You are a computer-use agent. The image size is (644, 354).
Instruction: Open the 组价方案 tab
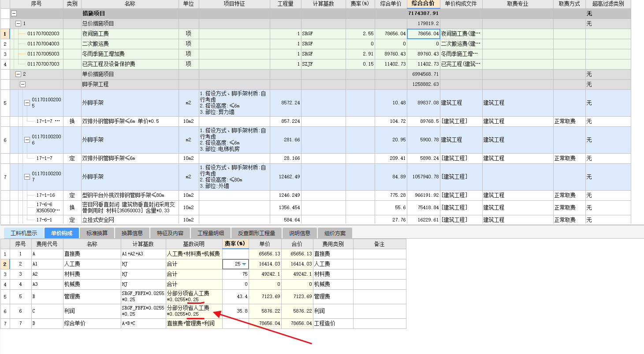[335, 233]
